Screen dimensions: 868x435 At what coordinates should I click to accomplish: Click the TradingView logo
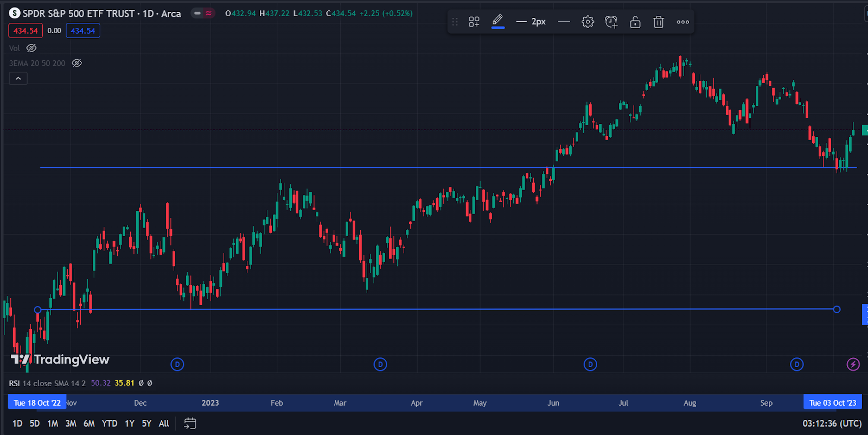point(60,360)
